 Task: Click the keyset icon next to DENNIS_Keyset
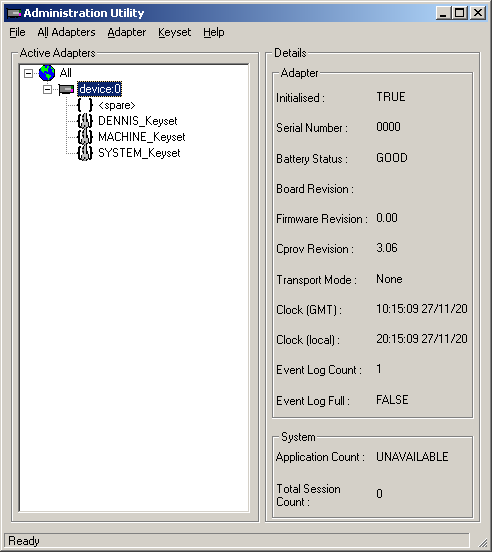[85, 121]
